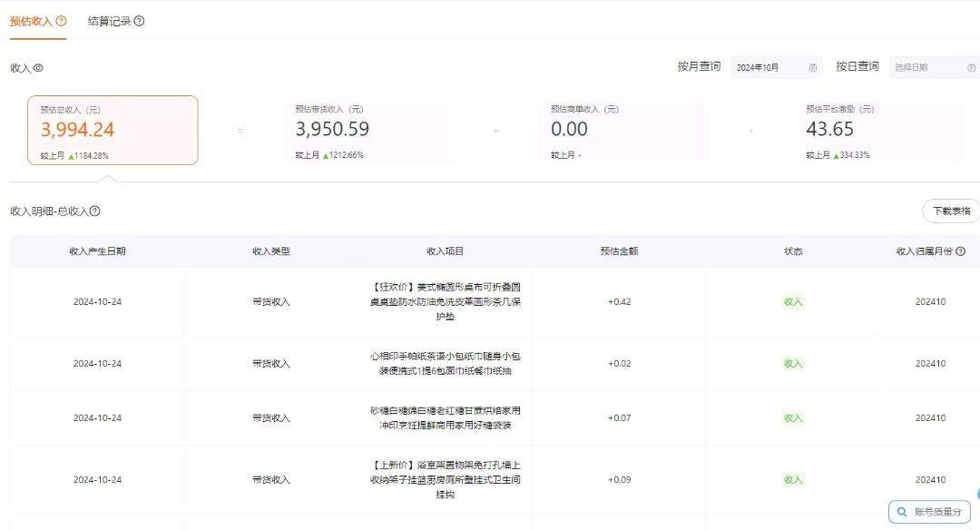Click help icon next to 预估收入 tab
The image size is (980, 530).
click(x=61, y=21)
